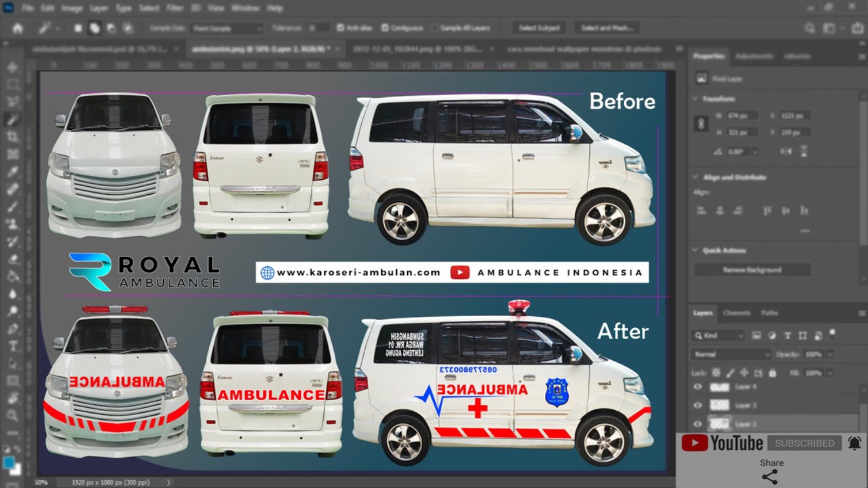868x488 pixels.
Task: Enable Sample All Layers checkbox
Action: pos(435,28)
